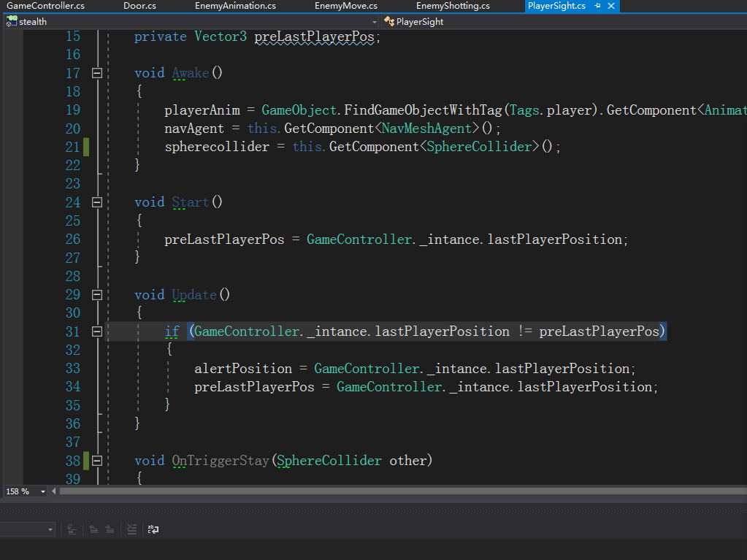Close the PlayerSight.cs tab
The height and width of the screenshot is (560, 747).
(611, 6)
